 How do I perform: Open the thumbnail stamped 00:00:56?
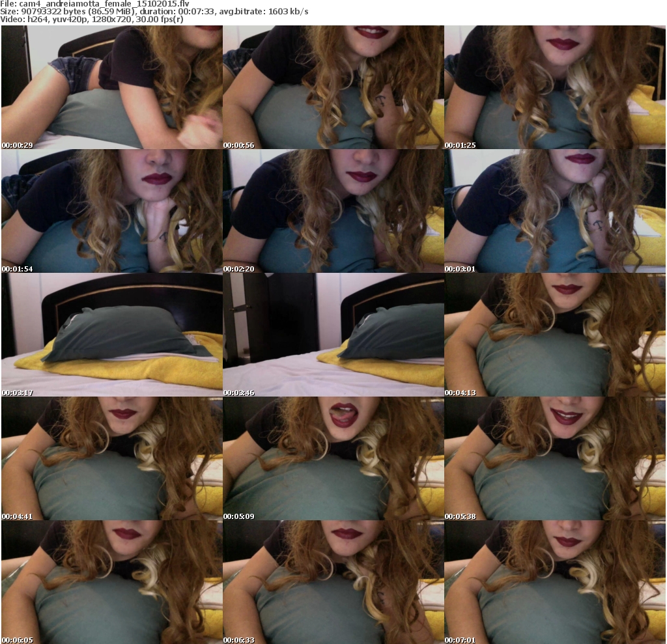pos(333,87)
